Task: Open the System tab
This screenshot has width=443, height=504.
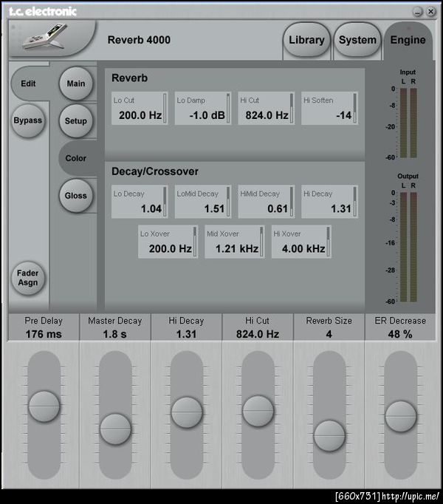Action: pos(357,40)
